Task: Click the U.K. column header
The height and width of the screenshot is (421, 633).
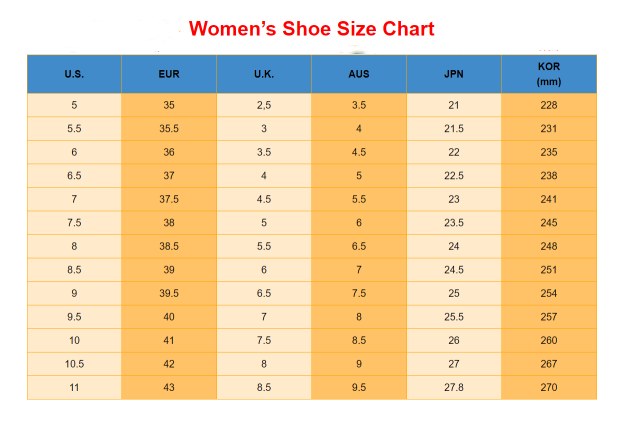Action: pyautogui.click(x=264, y=74)
